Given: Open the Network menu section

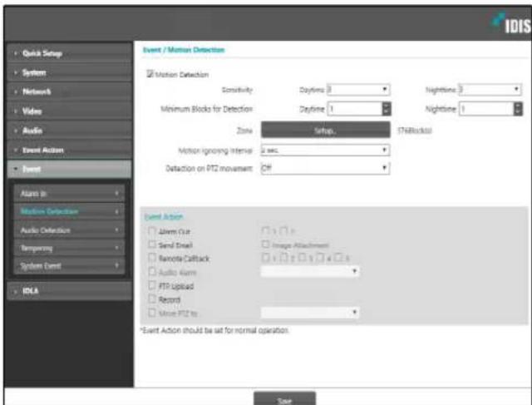Looking at the screenshot, I should 69,91.
